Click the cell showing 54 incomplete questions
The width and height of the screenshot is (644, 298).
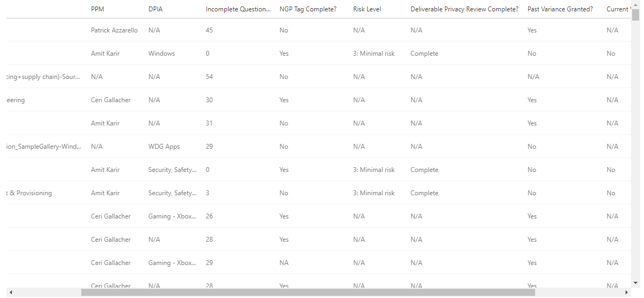(210, 77)
